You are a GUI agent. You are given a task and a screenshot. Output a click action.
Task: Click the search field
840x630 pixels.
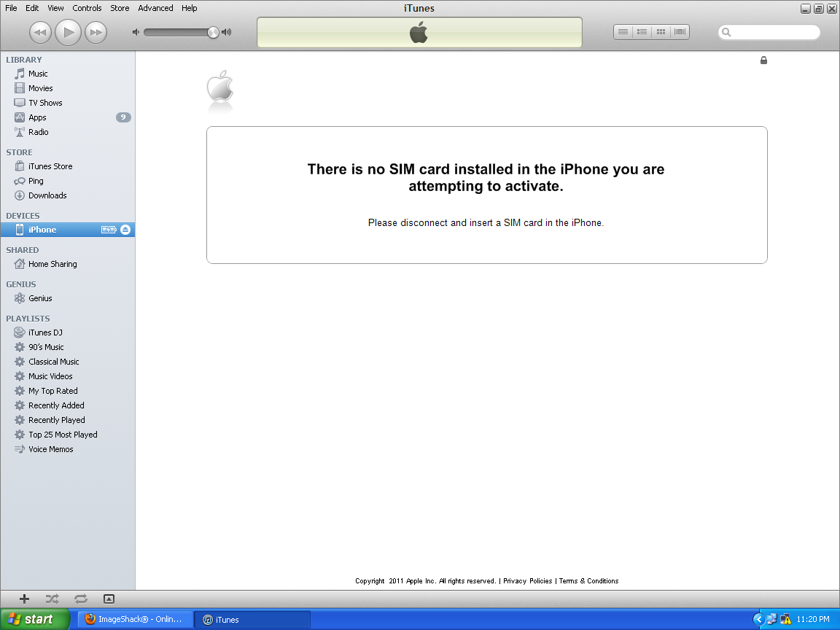(x=769, y=32)
